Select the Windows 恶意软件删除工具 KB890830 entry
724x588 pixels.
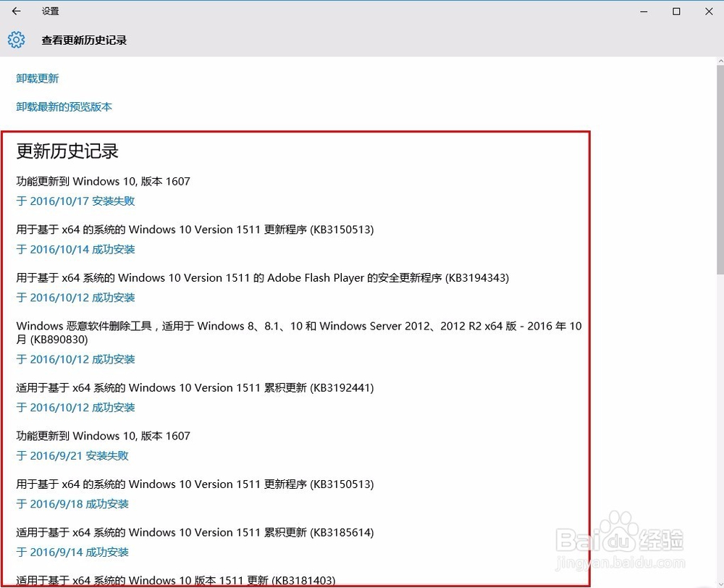click(x=299, y=332)
